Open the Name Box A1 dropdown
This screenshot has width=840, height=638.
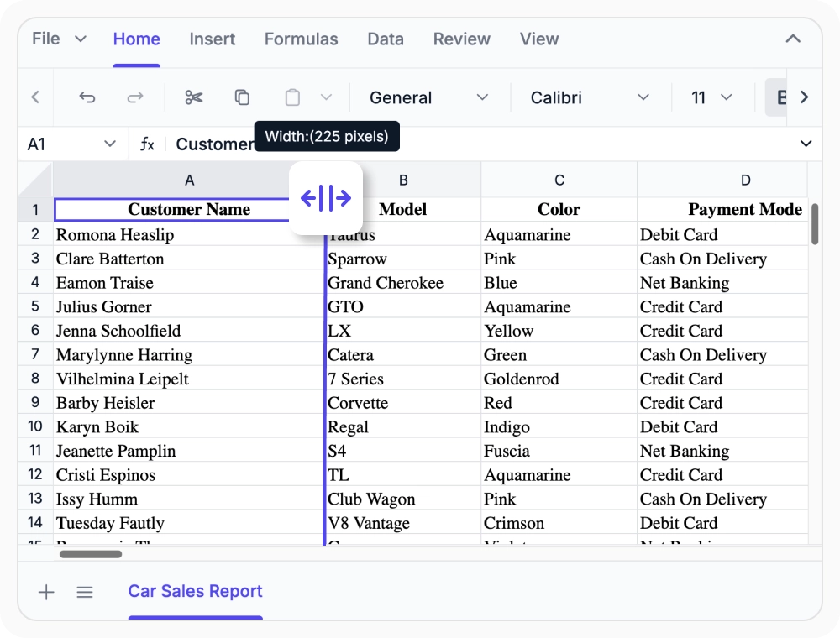click(x=110, y=144)
